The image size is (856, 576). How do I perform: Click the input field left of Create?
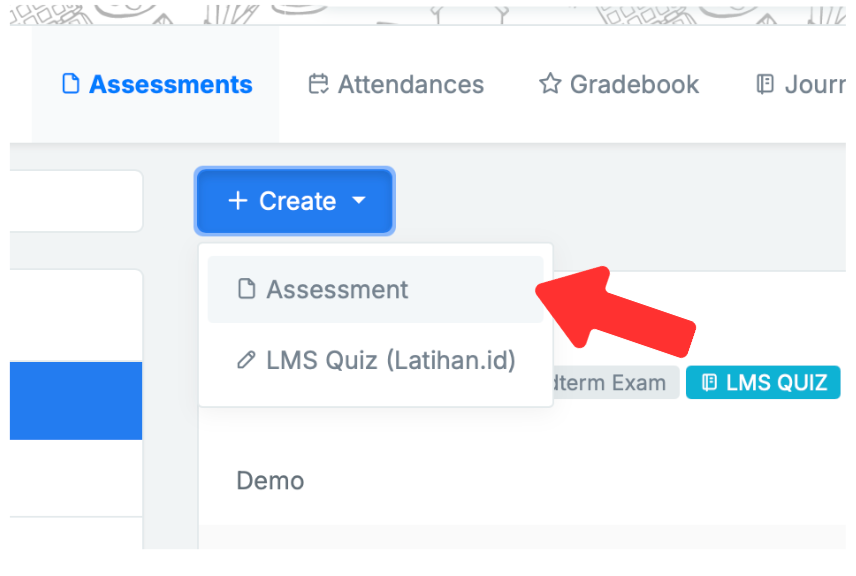point(76,201)
